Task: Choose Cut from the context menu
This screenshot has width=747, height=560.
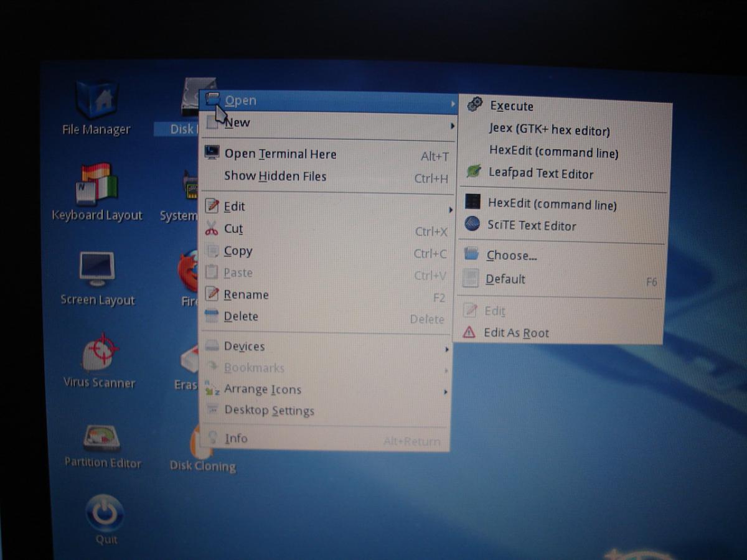Action: [x=325, y=230]
